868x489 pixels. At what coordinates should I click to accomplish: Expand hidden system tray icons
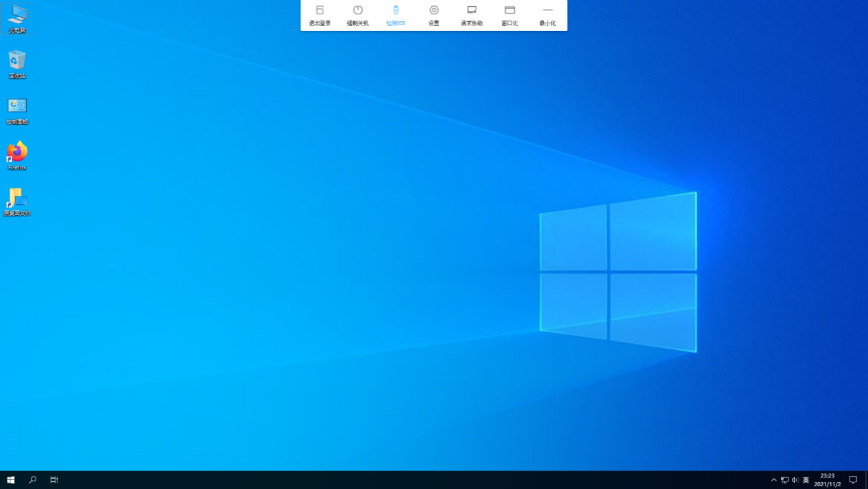click(774, 480)
